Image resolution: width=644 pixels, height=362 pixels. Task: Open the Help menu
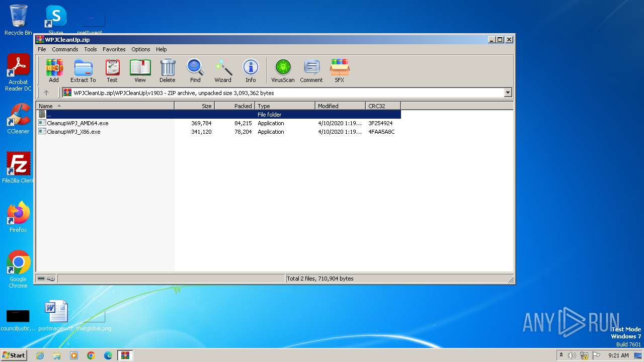[x=161, y=49]
